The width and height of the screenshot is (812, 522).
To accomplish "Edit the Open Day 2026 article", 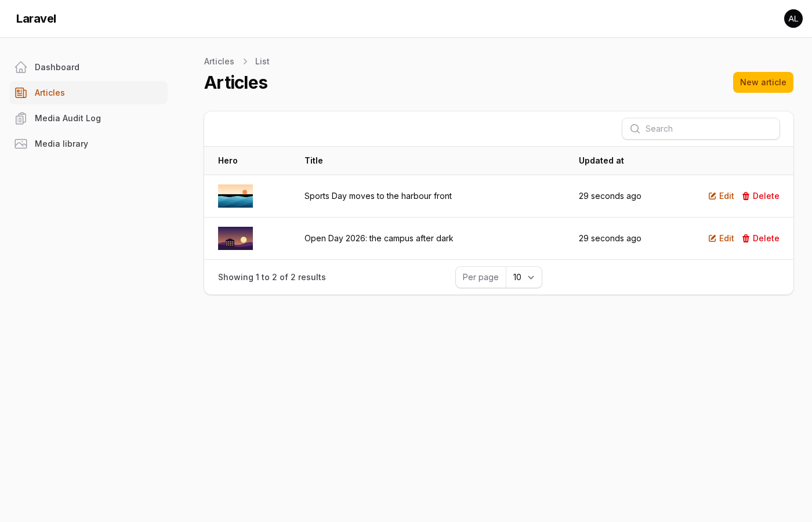I will pos(721,238).
